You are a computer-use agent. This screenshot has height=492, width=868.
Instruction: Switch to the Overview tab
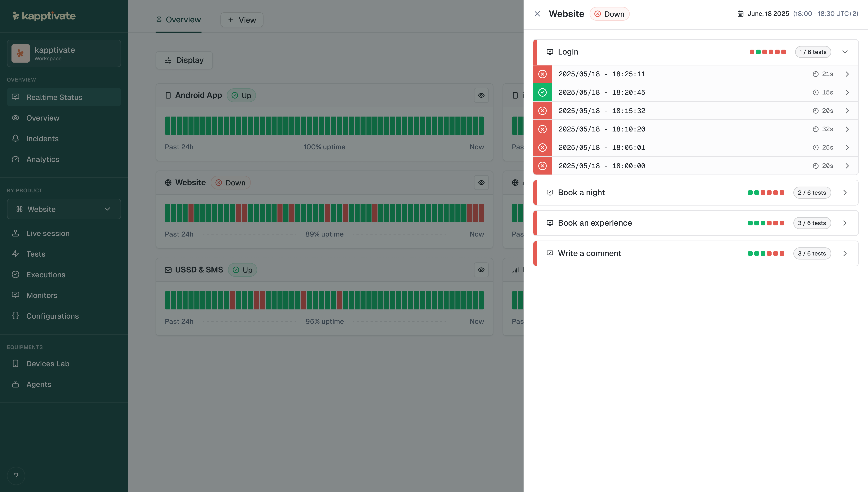click(x=178, y=20)
